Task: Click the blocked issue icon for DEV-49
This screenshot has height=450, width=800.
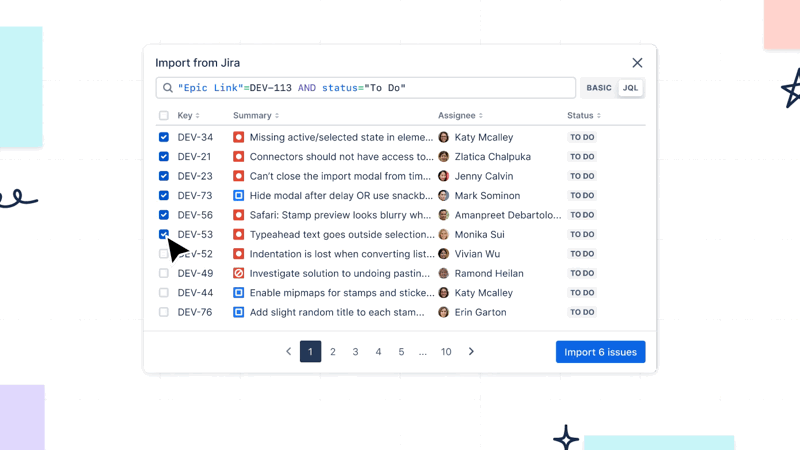Action: point(238,273)
